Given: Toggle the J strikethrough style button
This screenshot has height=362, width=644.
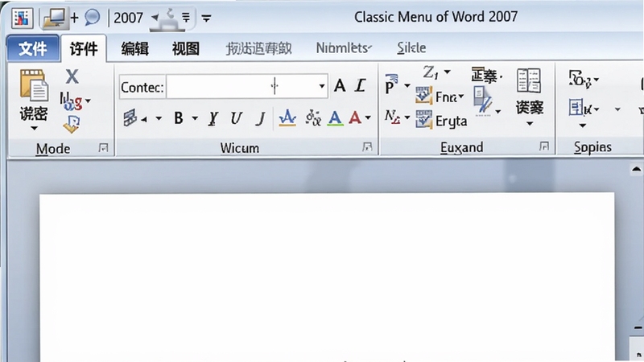Looking at the screenshot, I should coord(260,118).
